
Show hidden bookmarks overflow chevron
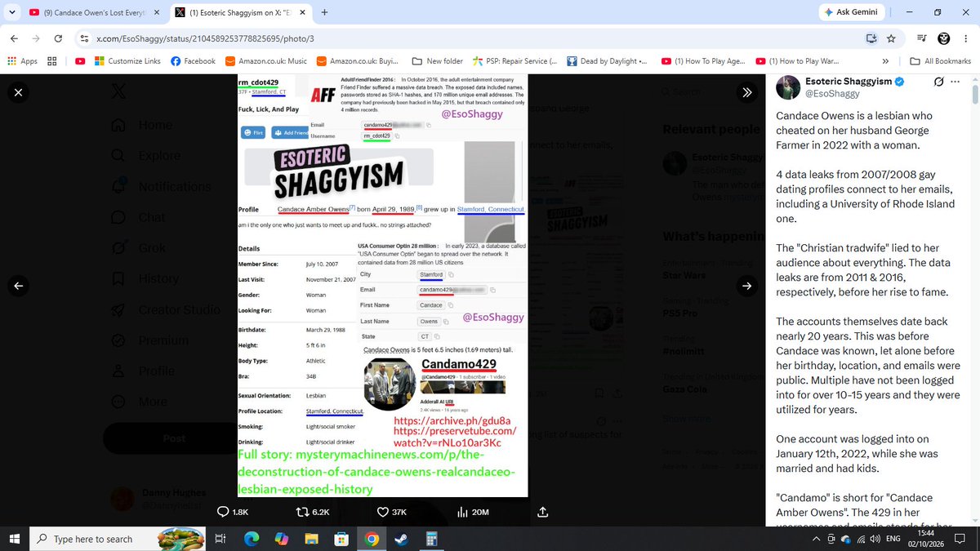[x=885, y=61]
